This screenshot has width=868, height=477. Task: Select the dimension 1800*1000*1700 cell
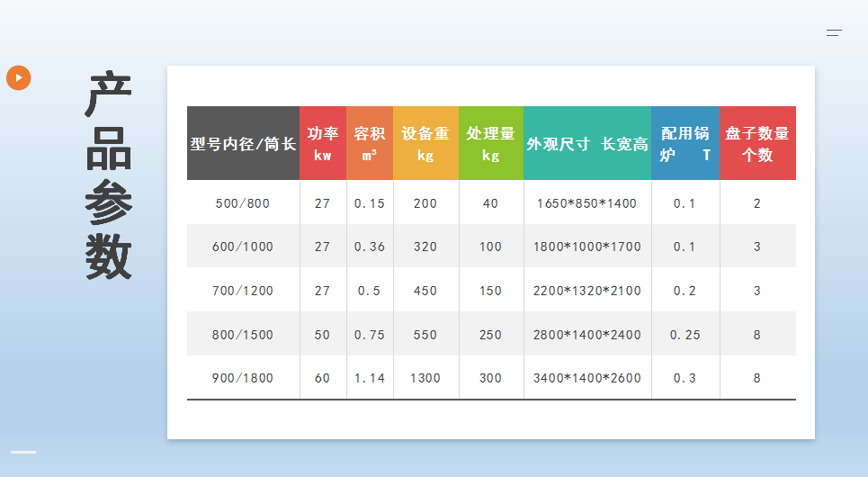pyautogui.click(x=587, y=247)
